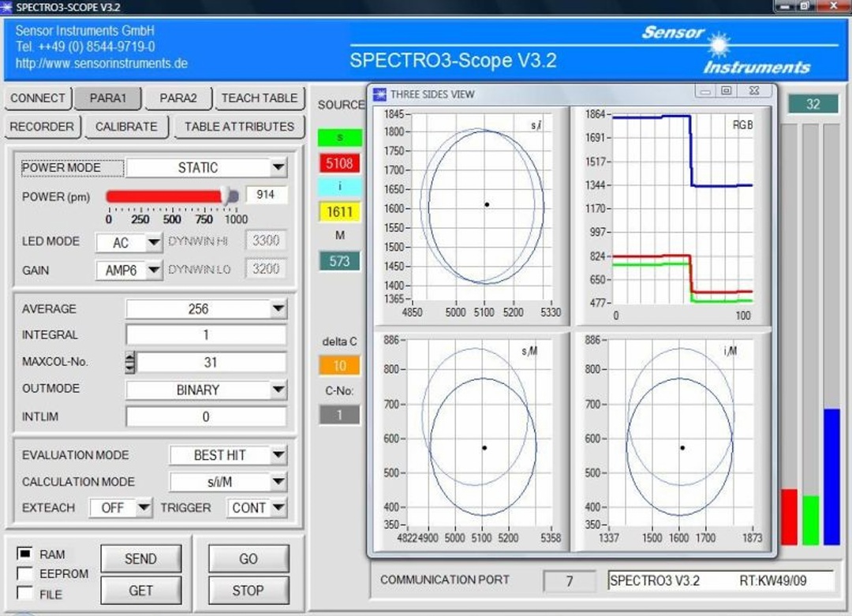Enable the EEPROM checkbox
Screen dimensions: 852x616
(x=24, y=573)
